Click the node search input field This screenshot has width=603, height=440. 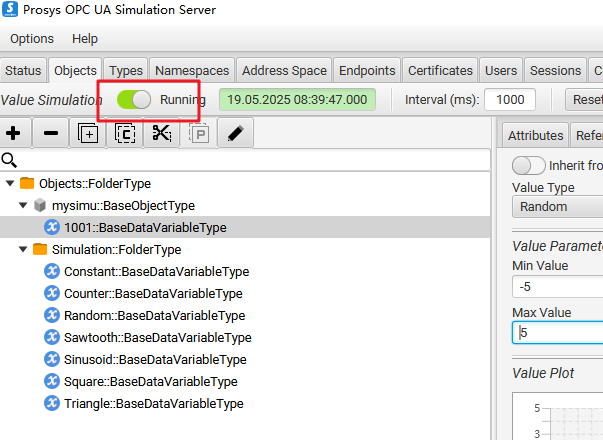coord(245,160)
